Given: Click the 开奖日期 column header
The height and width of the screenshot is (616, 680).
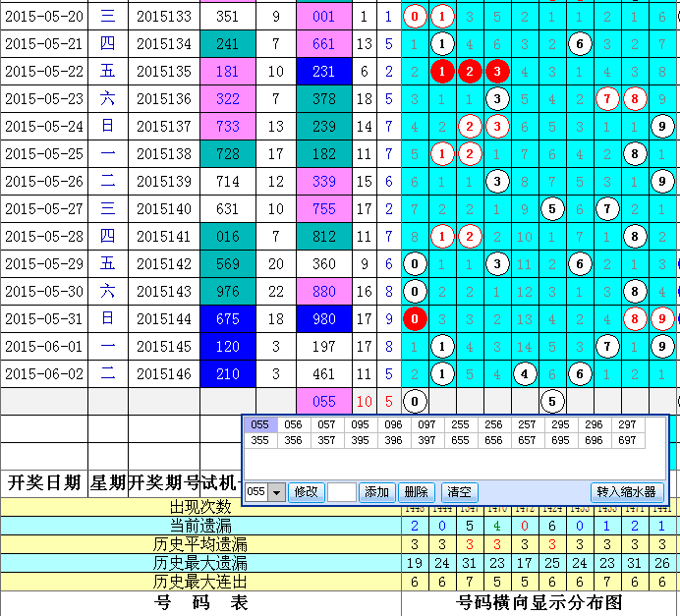Looking at the screenshot, I should point(44,481).
